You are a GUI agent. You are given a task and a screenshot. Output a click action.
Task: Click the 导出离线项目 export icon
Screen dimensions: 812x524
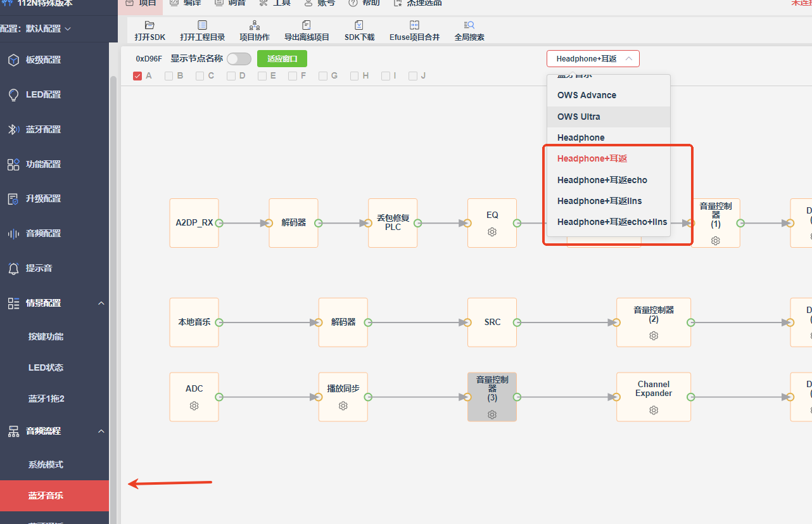[307, 25]
